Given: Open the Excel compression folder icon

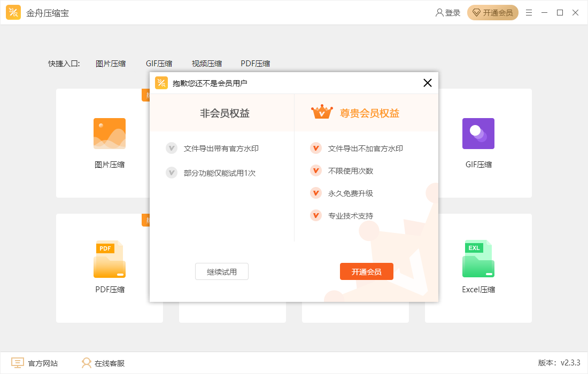Looking at the screenshot, I should [478, 259].
